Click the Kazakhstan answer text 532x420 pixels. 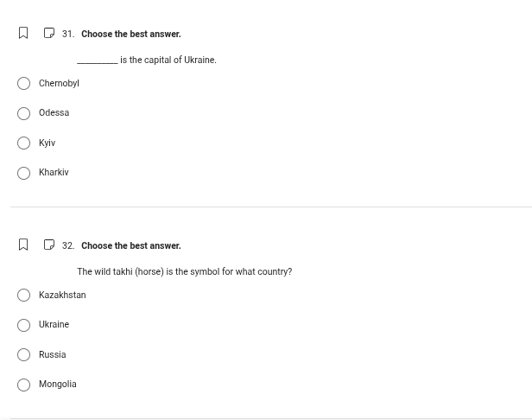point(62,296)
